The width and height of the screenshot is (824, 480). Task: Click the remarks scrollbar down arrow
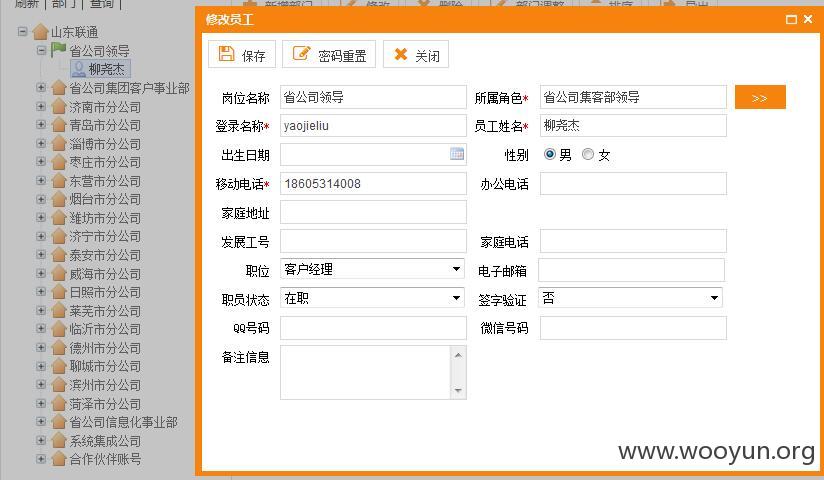[x=458, y=390]
